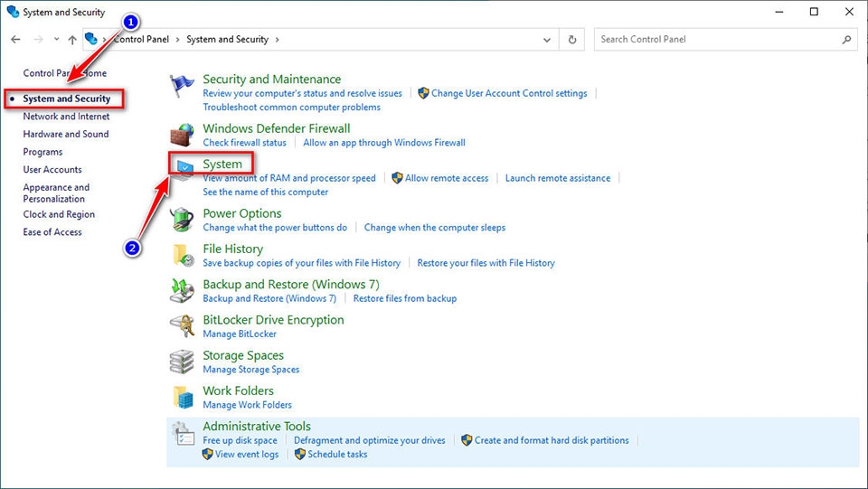Focus the Search Control Panel field
Screen dimensions: 868x489
[725, 39]
